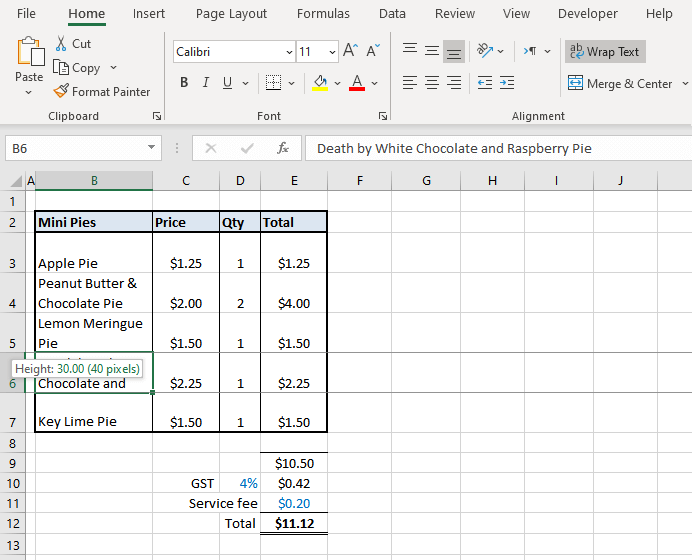Select the Mini Pies header cell
Viewport: 692px width, 560px height.
[x=94, y=222]
